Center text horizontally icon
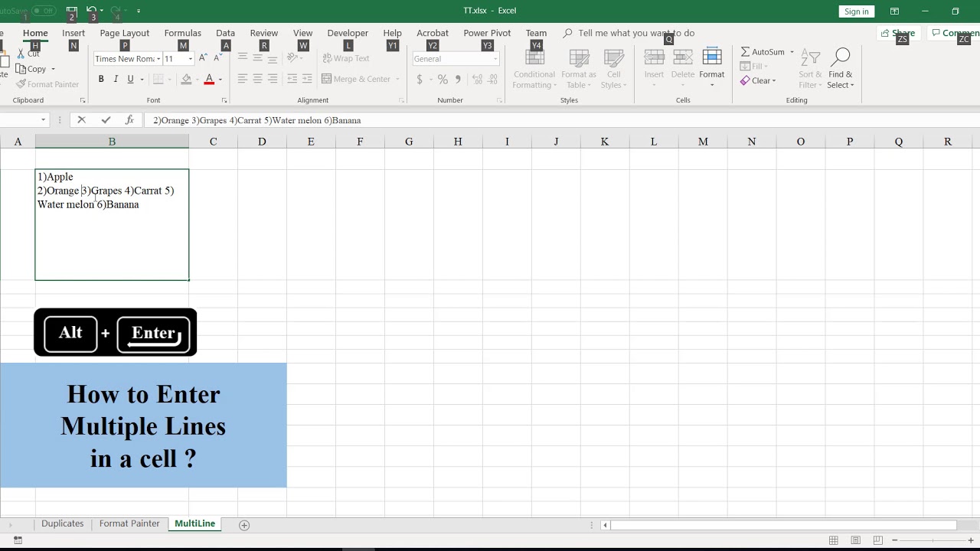 tap(257, 79)
